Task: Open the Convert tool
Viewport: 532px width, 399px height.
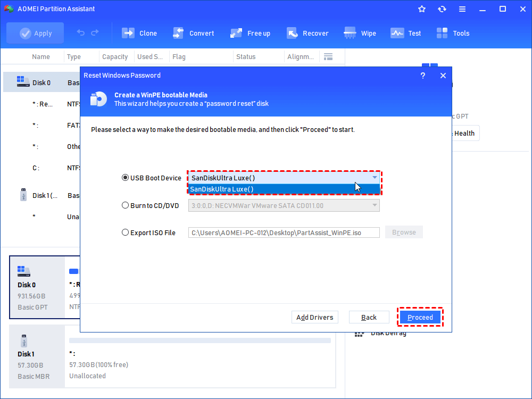Action: [x=178, y=33]
